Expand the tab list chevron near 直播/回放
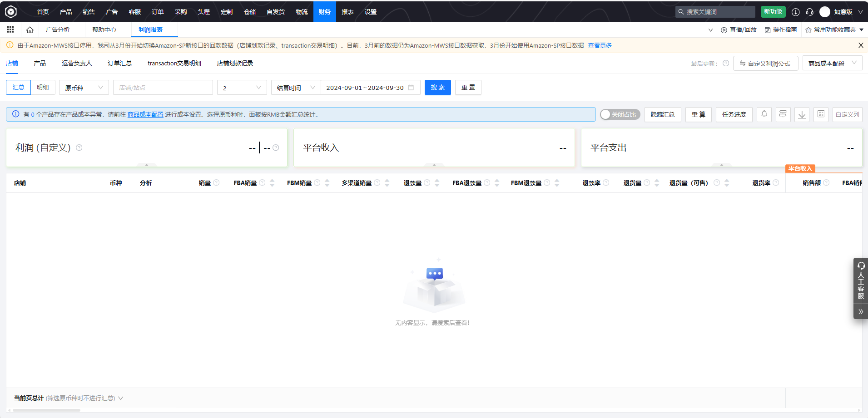The image size is (868, 418). (711, 30)
